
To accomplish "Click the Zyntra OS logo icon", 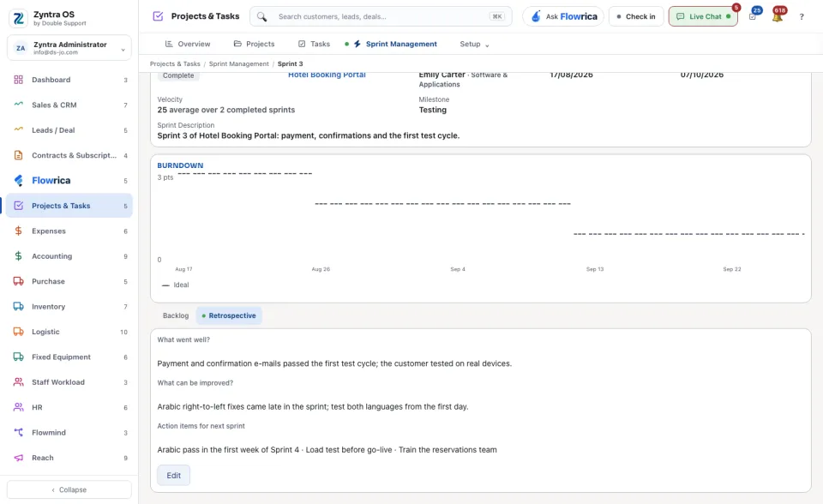I will (x=18, y=18).
